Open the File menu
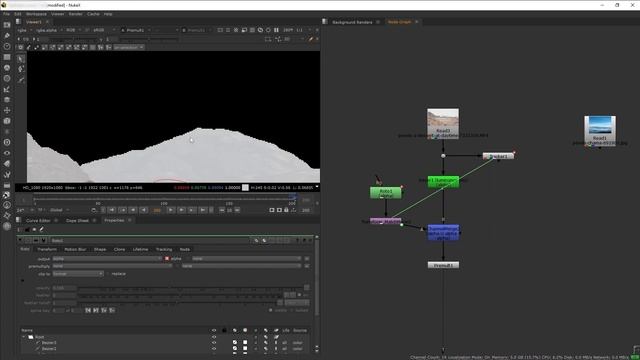640x360 pixels. point(7,14)
